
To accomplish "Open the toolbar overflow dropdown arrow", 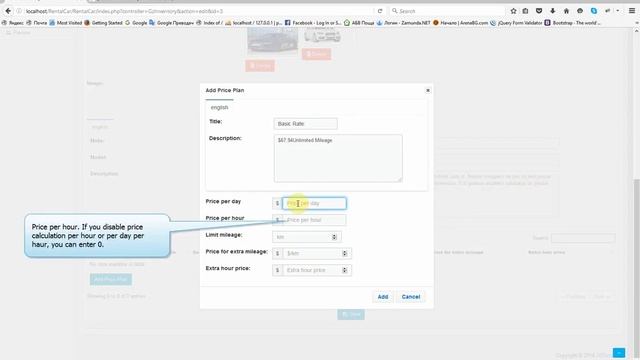I will pyautogui.click(x=618, y=11).
